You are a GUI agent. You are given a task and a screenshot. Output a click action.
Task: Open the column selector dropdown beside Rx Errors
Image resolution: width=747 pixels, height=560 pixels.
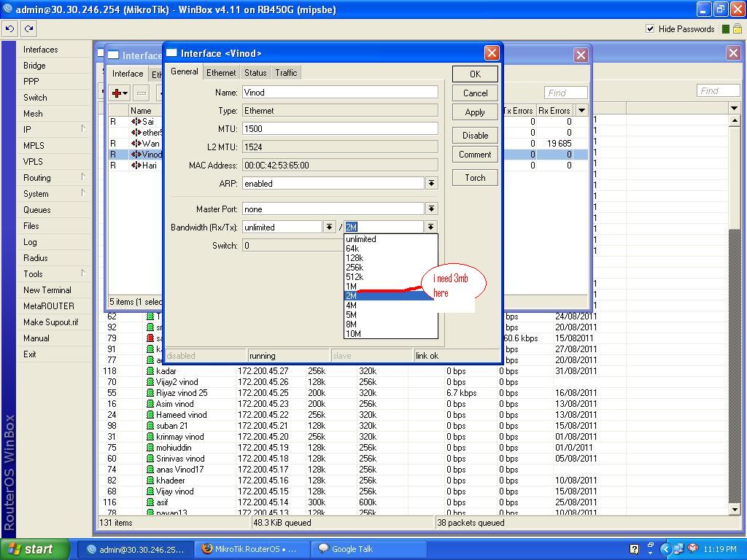coord(581,111)
